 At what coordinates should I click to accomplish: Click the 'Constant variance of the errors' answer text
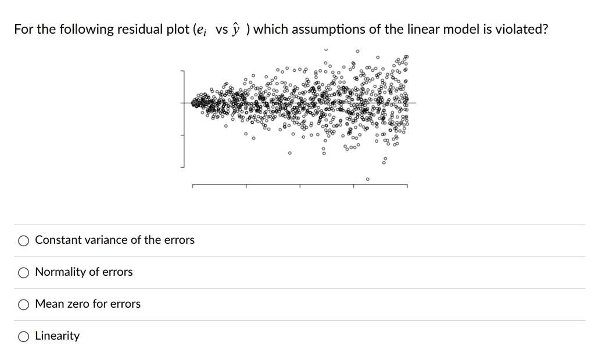point(114,240)
